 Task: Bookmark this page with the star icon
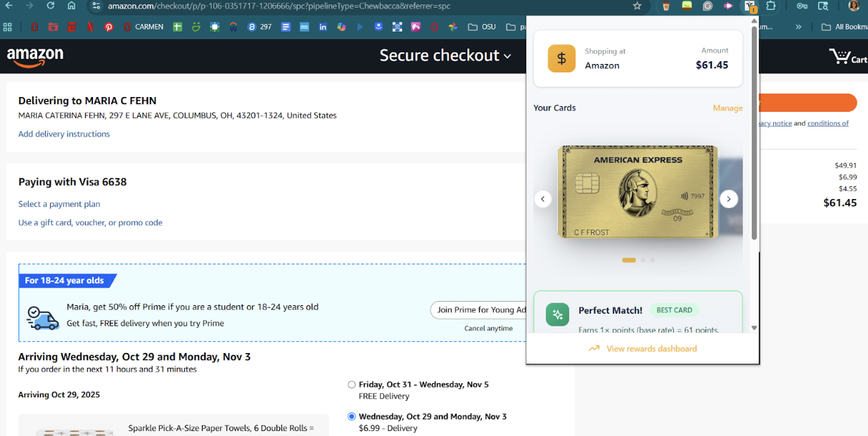tap(637, 6)
